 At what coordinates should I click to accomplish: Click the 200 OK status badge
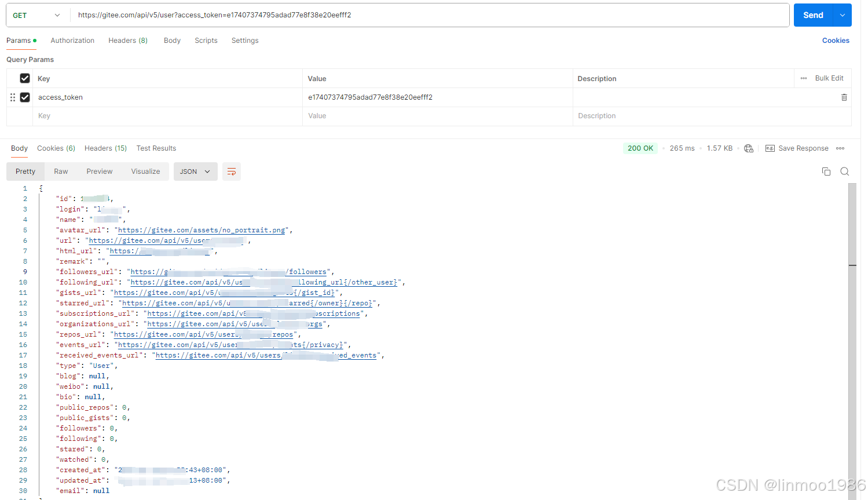point(640,148)
